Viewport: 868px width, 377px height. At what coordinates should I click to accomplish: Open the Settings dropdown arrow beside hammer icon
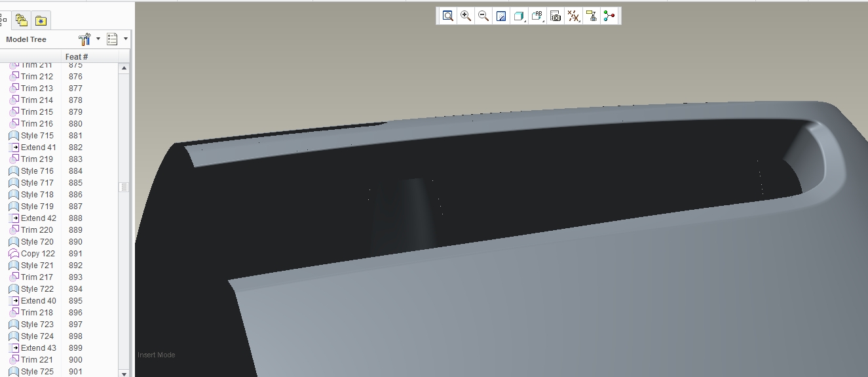click(x=98, y=39)
